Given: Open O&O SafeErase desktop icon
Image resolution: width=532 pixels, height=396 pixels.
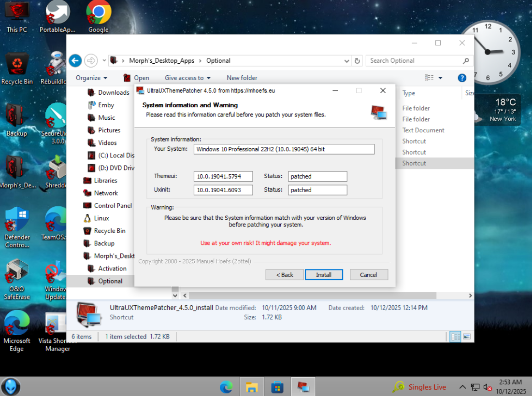Looking at the screenshot, I should [16, 280].
